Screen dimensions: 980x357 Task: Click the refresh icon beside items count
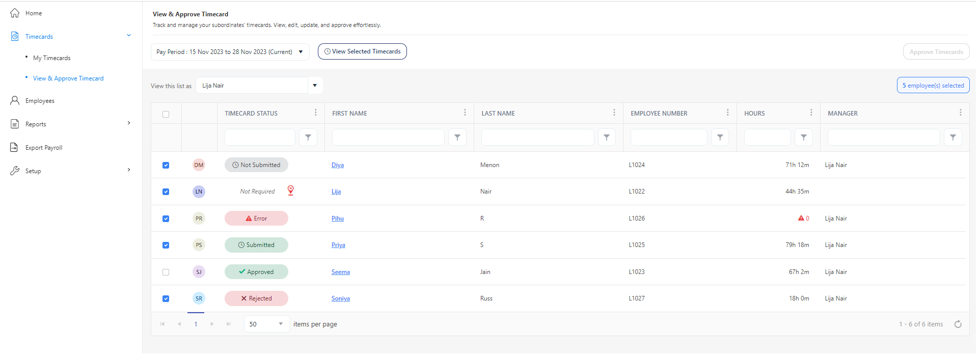click(958, 324)
